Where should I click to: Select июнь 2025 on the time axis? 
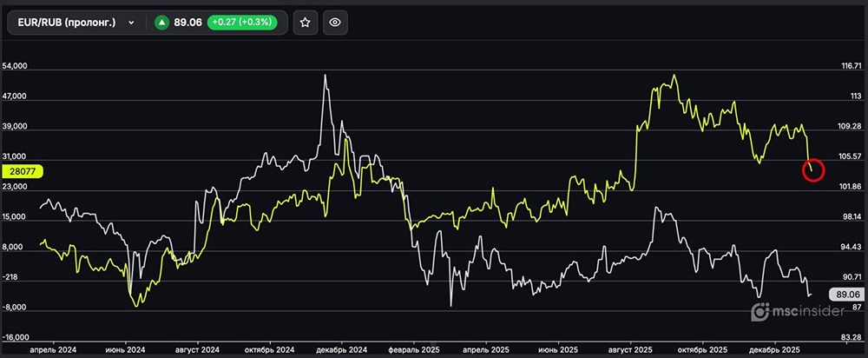tap(558, 350)
